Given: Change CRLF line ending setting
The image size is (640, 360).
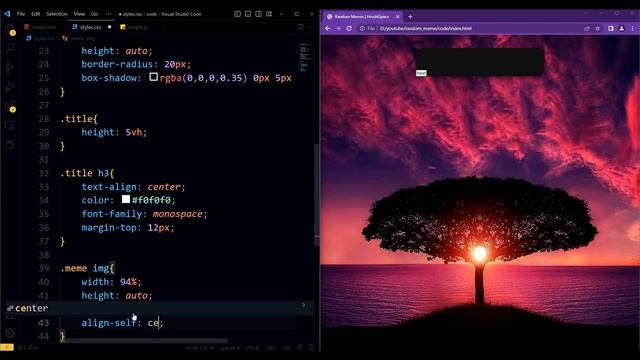Looking at the screenshot, I should [270, 348].
